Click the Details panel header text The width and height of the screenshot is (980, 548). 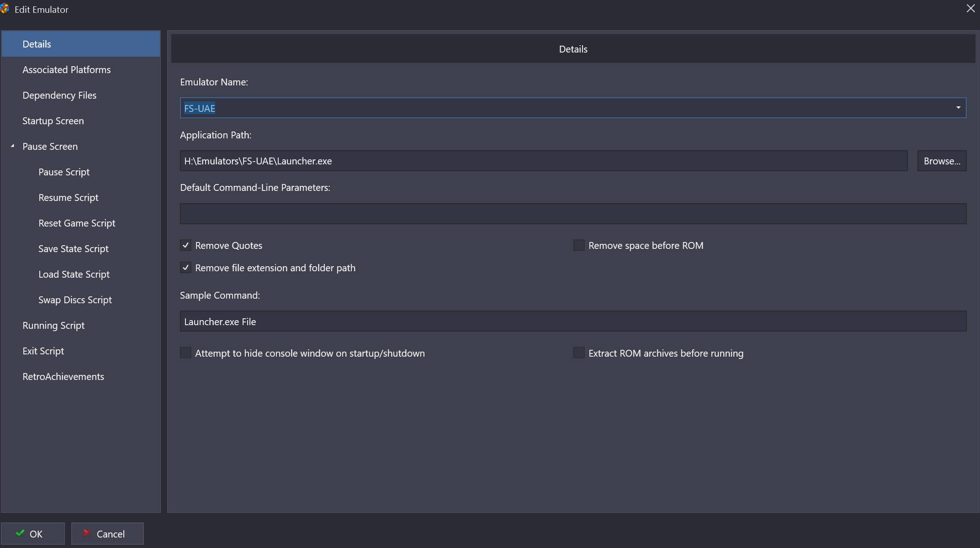[x=573, y=49]
